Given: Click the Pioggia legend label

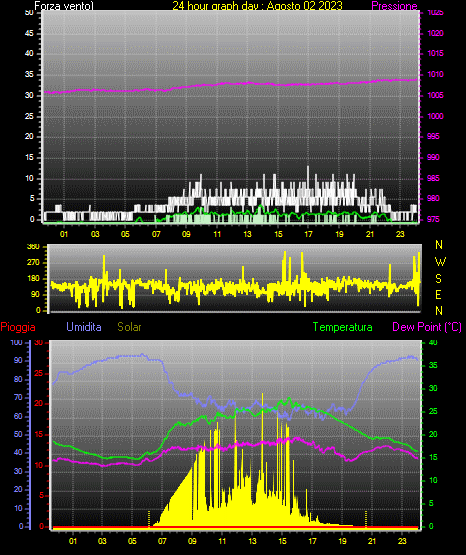Looking at the screenshot, I should pos(18,327).
